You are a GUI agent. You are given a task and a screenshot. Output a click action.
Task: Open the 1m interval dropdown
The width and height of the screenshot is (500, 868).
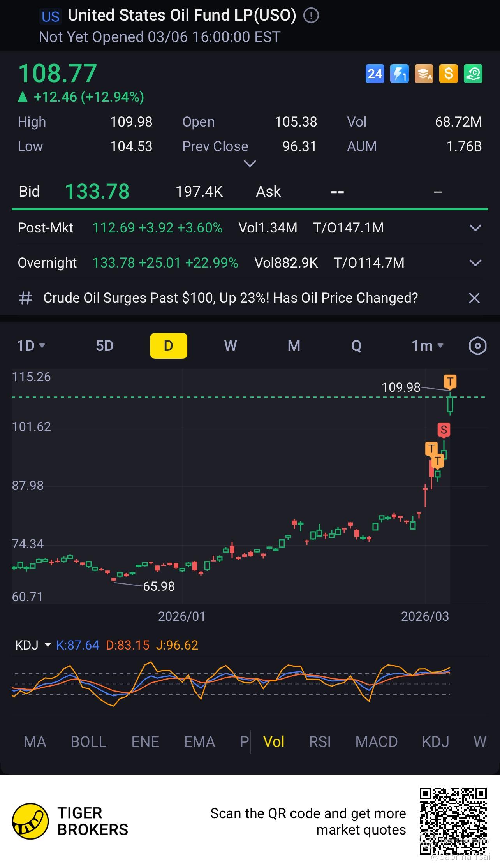(x=428, y=346)
